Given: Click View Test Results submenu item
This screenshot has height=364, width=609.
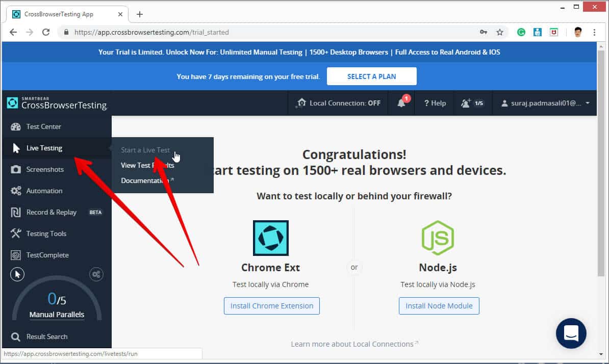Looking at the screenshot, I should 147,165.
